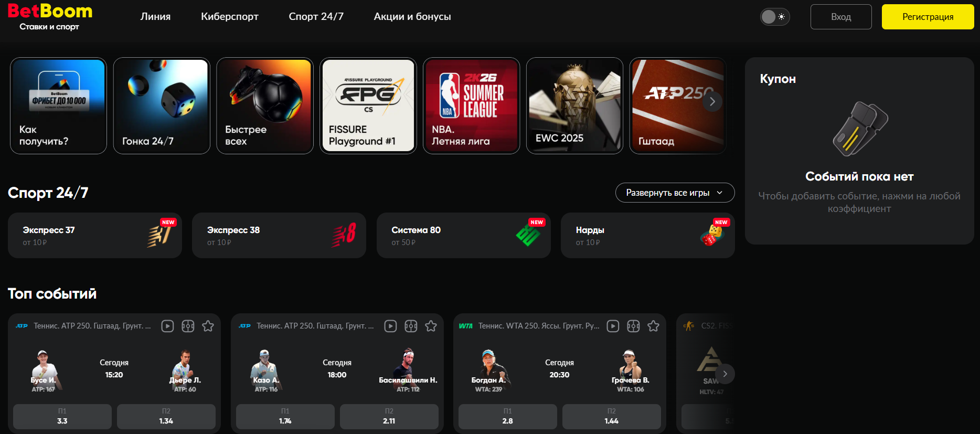Click the Купон panel heading
The height and width of the screenshot is (434, 980).
pyautogui.click(x=777, y=79)
